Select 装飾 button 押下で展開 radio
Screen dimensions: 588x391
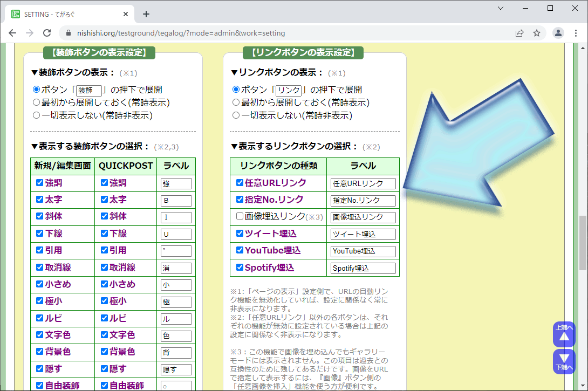point(36,89)
